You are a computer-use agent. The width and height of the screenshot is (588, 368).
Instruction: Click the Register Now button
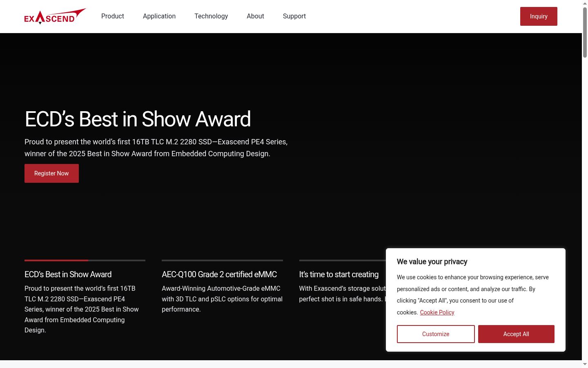coord(51,173)
